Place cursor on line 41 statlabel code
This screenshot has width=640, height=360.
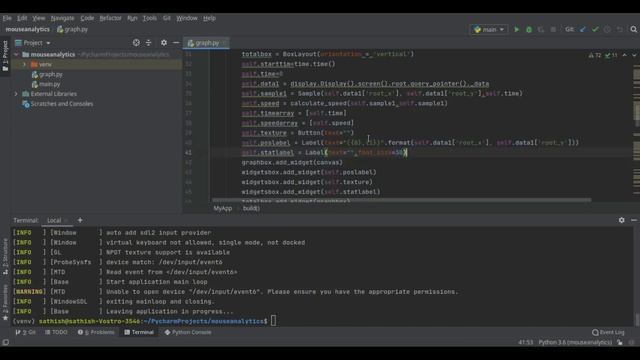click(324, 153)
